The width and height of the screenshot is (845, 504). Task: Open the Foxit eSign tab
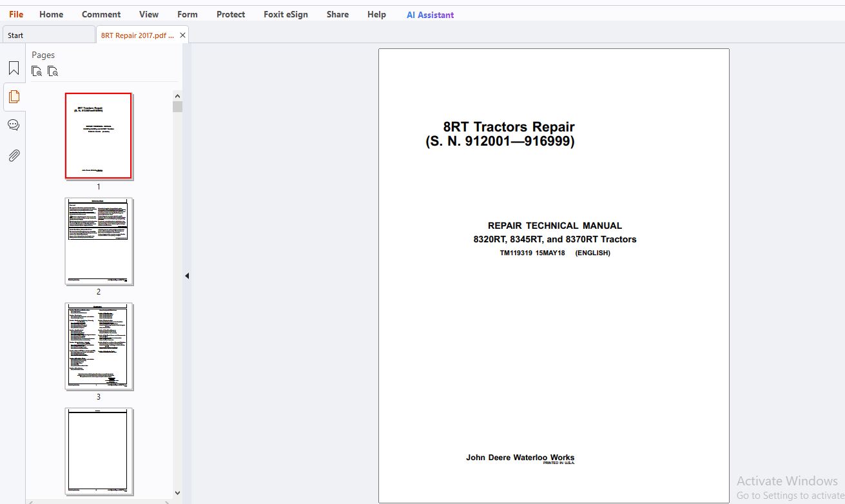click(x=286, y=14)
